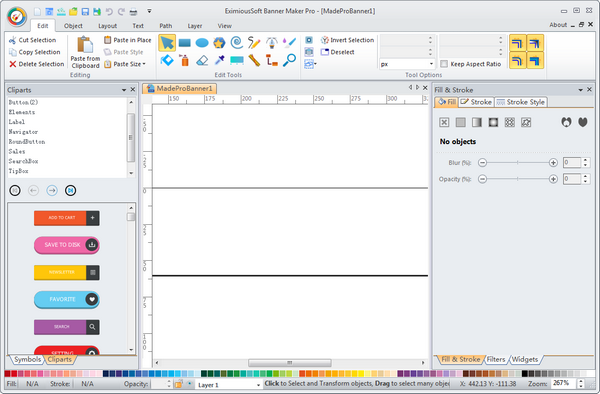Toggle the bottom-left yellow corner option button
This screenshot has height=394, width=600.
coord(517,60)
